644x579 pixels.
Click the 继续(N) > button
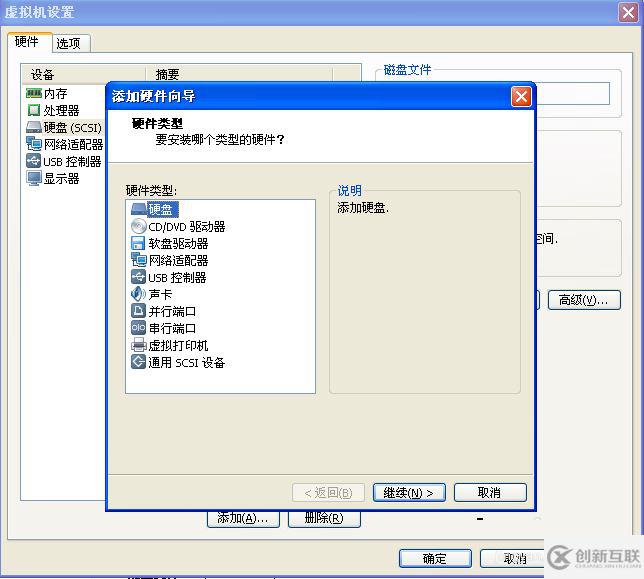(409, 492)
